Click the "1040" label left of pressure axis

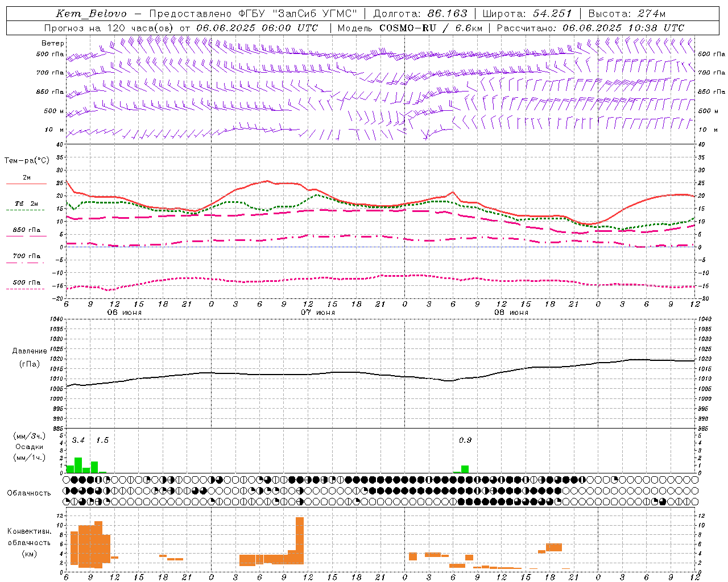[55, 319]
